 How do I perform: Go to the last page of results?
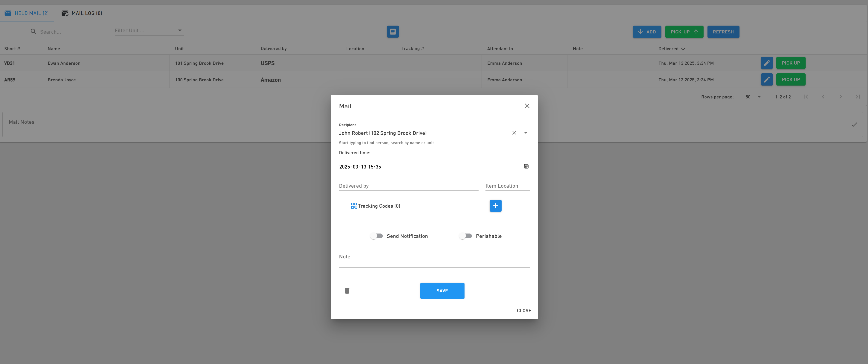click(858, 97)
